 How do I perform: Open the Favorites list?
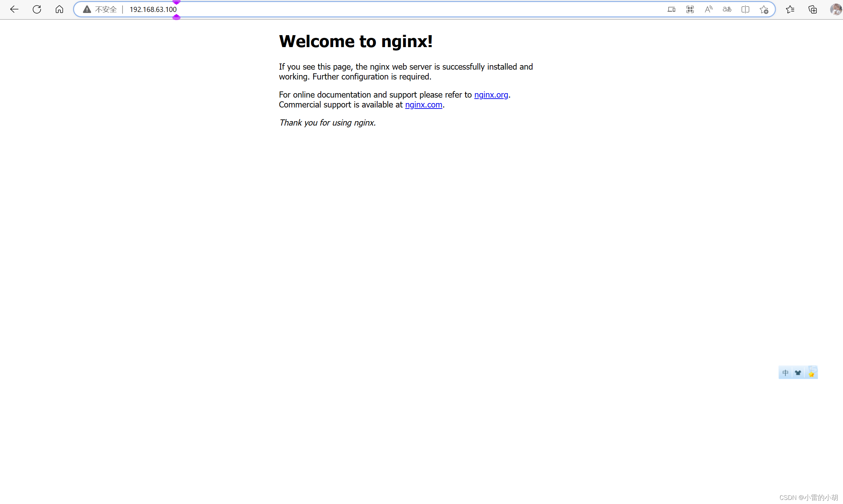(790, 9)
